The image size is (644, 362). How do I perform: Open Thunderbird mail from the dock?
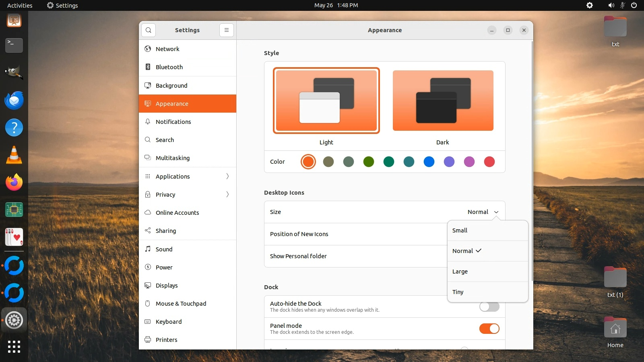(x=14, y=100)
